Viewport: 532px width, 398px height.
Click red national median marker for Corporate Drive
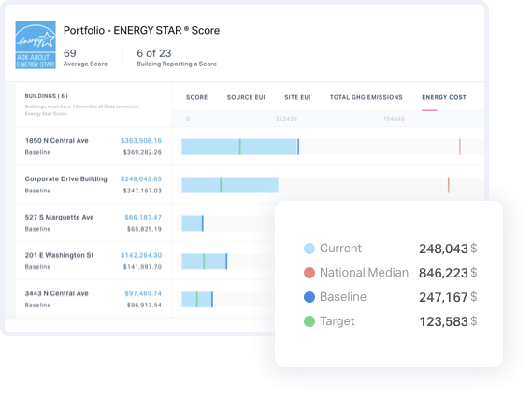pos(449,185)
